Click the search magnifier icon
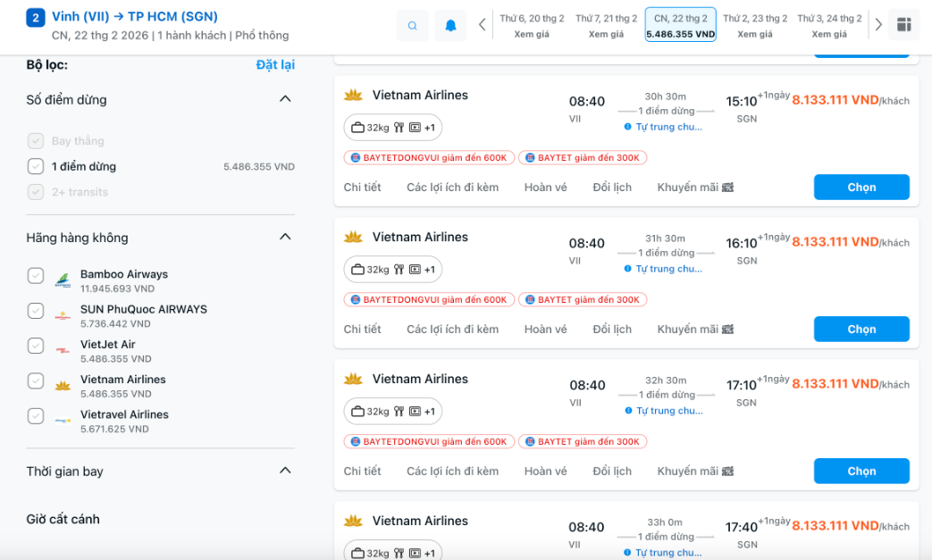Viewport: 932px width, 560px height. pos(412,24)
